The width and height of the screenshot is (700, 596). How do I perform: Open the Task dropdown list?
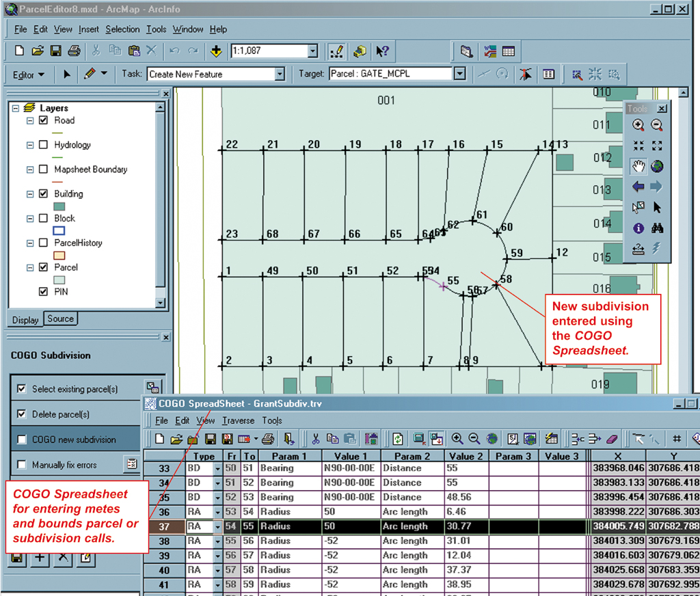(280, 74)
